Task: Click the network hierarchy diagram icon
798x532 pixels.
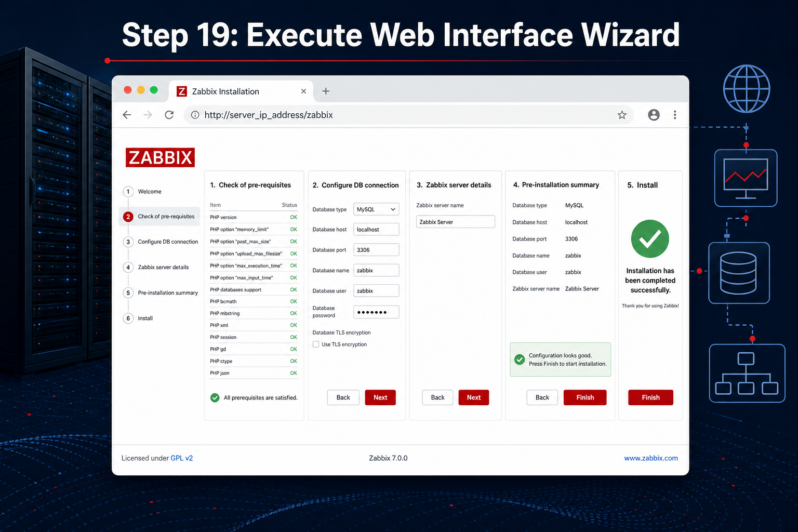Action: (x=747, y=373)
